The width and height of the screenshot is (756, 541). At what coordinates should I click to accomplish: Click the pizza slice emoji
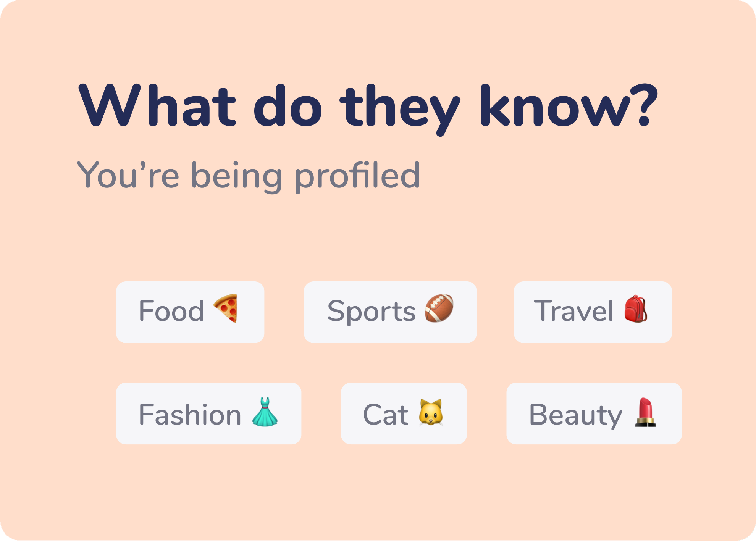point(226,308)
